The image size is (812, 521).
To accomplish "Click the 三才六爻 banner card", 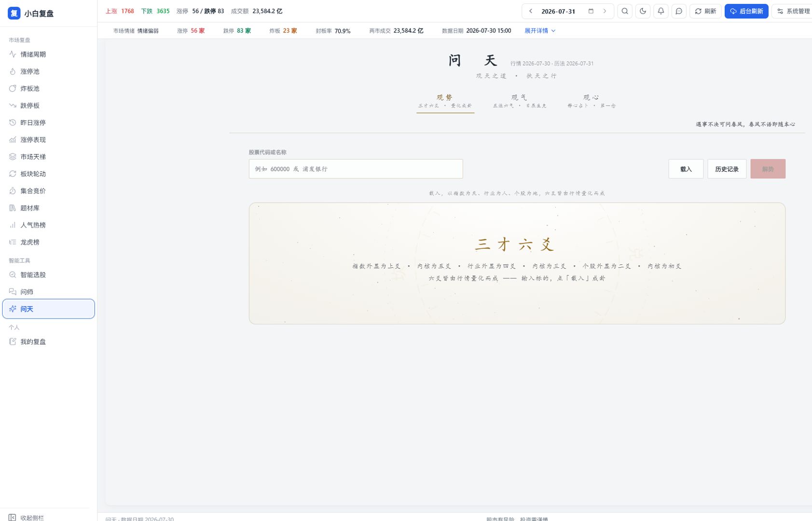I will coord(517,263).
